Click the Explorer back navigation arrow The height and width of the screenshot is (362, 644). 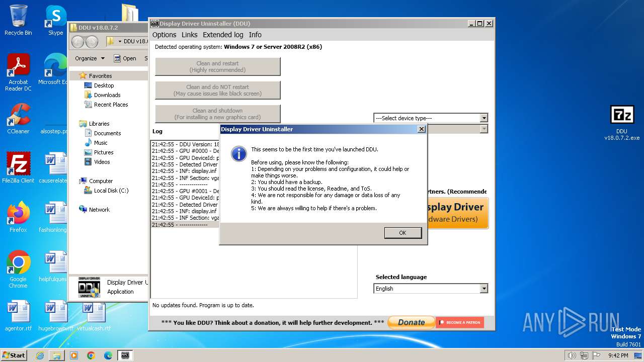[x=78, y=42]
